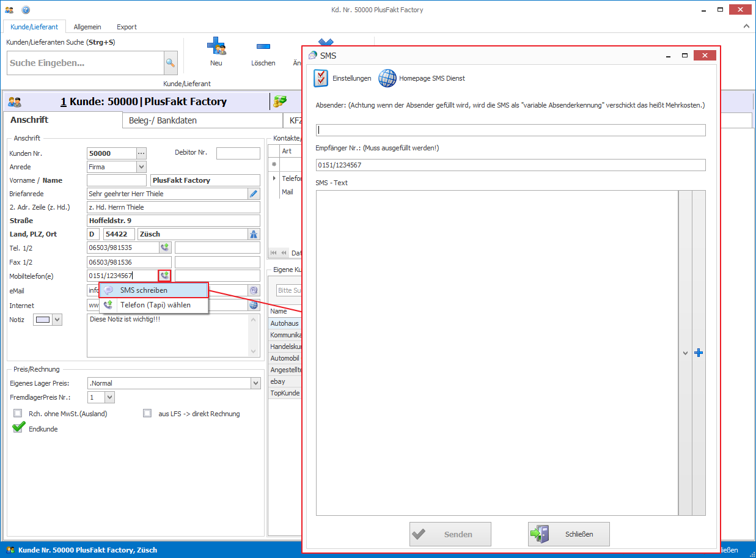756x558 pixels.
Task: Click the Straße field with Hoffeldstr. 9
Action: coord(174,221)
